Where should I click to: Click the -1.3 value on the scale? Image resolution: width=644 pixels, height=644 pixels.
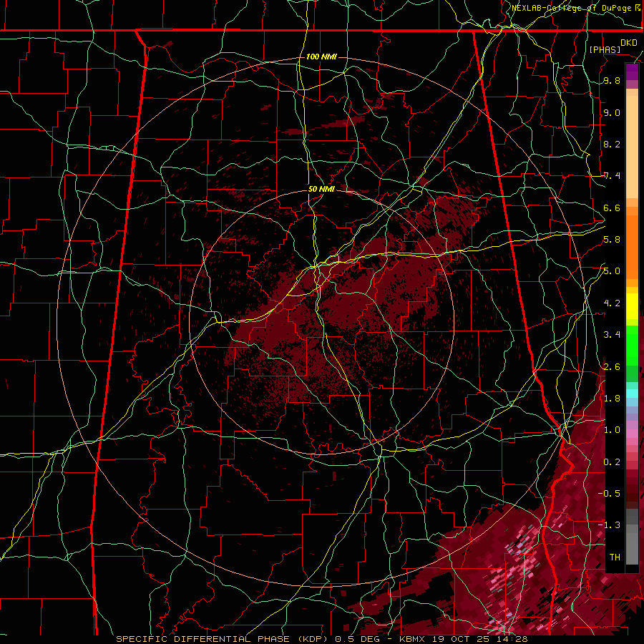609,525
